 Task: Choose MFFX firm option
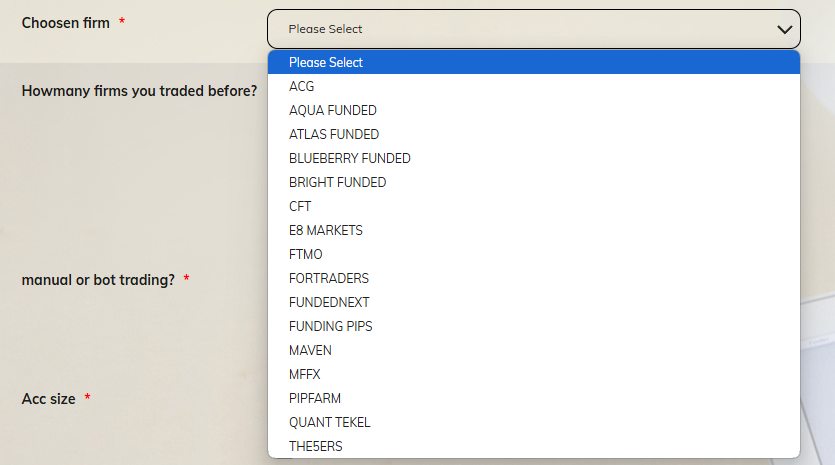tap(534, 374)
